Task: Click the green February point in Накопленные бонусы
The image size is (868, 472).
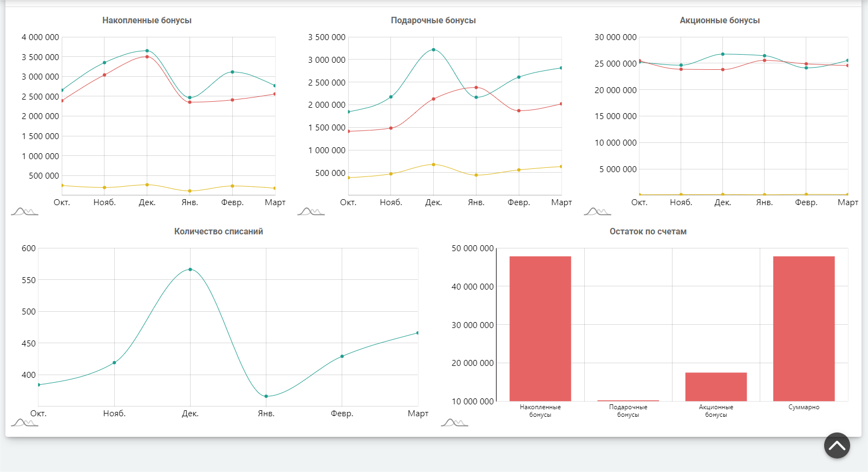Action: [x=232, y=72]
